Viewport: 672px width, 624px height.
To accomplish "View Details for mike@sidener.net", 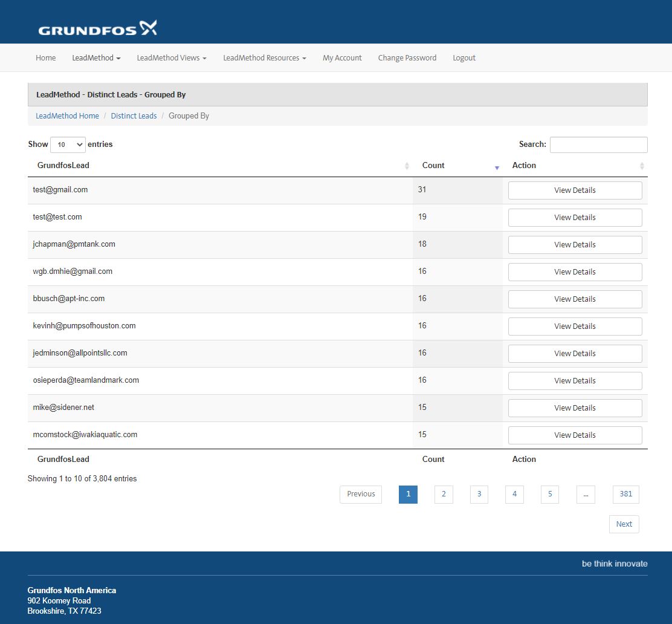I will (x=575, y=408).
